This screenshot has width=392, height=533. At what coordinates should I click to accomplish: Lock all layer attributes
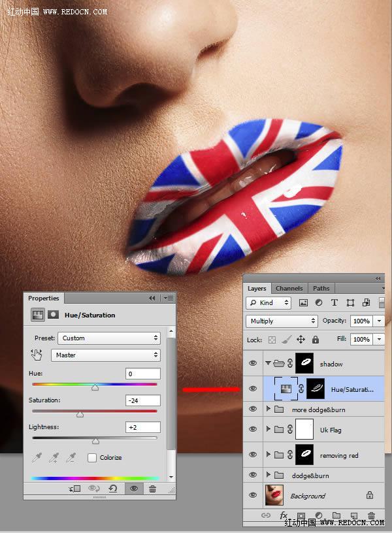(316, 340)
